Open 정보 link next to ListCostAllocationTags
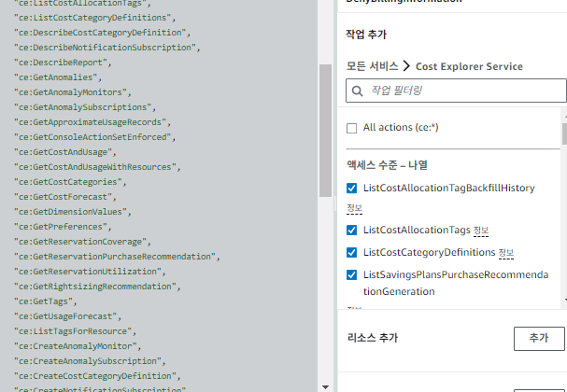Image resolution: width=567 pixels, height=392 pixels. coord(481,231)
